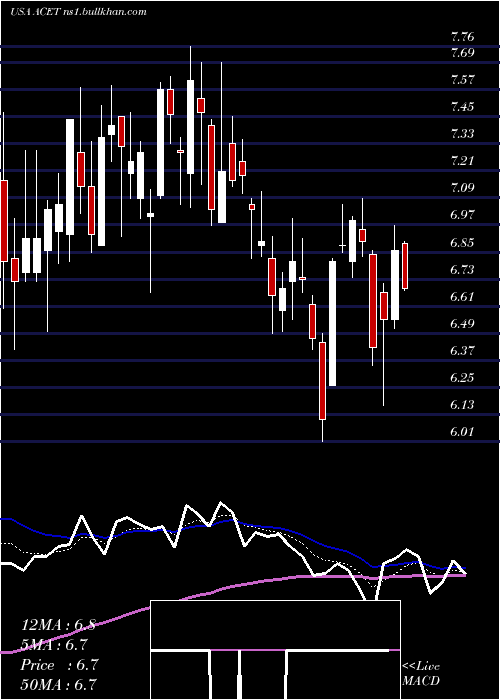Select the 6.97 price label
Viewport: 500px width, 700px height.
click(x=462, y=215)
